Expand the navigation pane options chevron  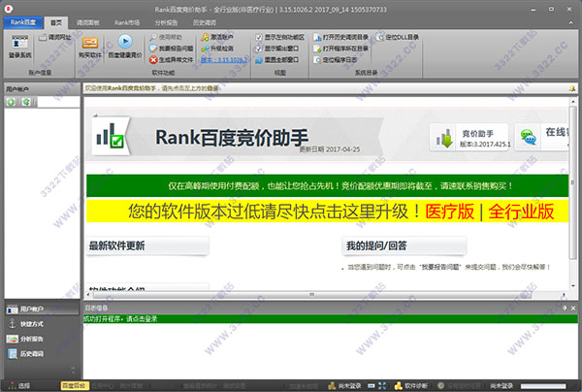(x=73, y=370)
